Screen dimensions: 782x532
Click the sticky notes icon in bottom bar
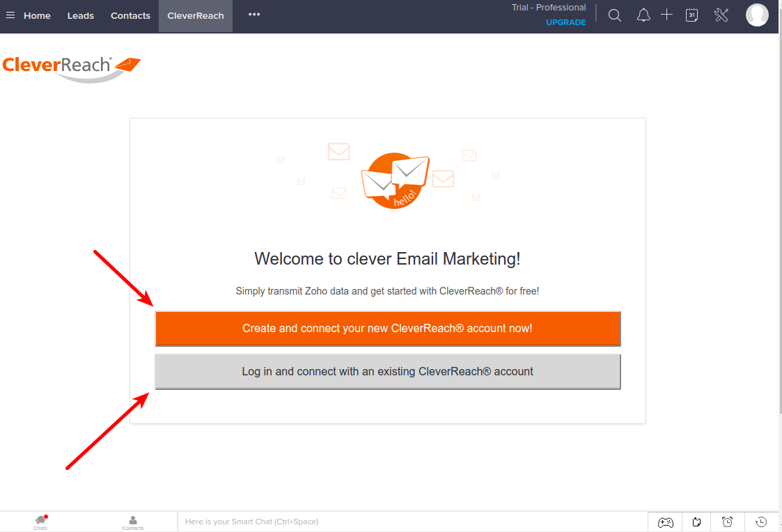696,522
